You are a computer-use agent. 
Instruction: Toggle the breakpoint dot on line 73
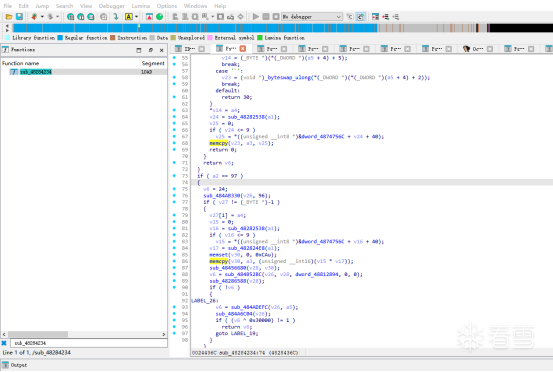[x=174, y=176]
